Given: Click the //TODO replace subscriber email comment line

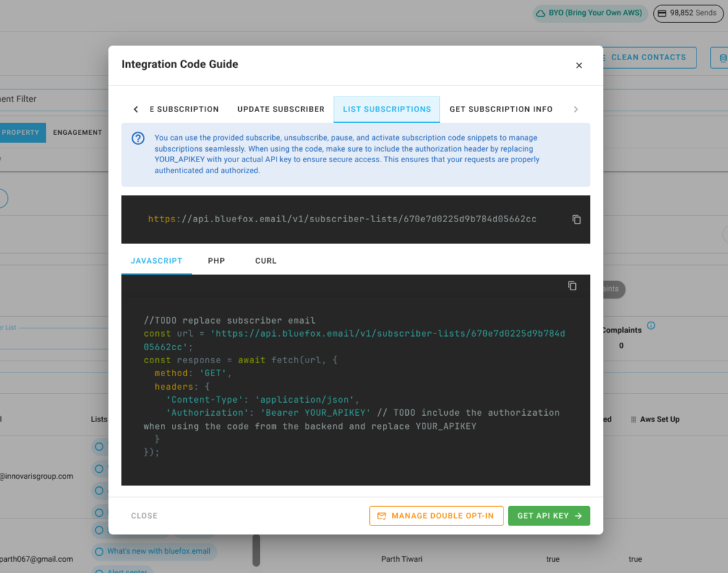Looking at the screenshot, I should coord(229,321).
